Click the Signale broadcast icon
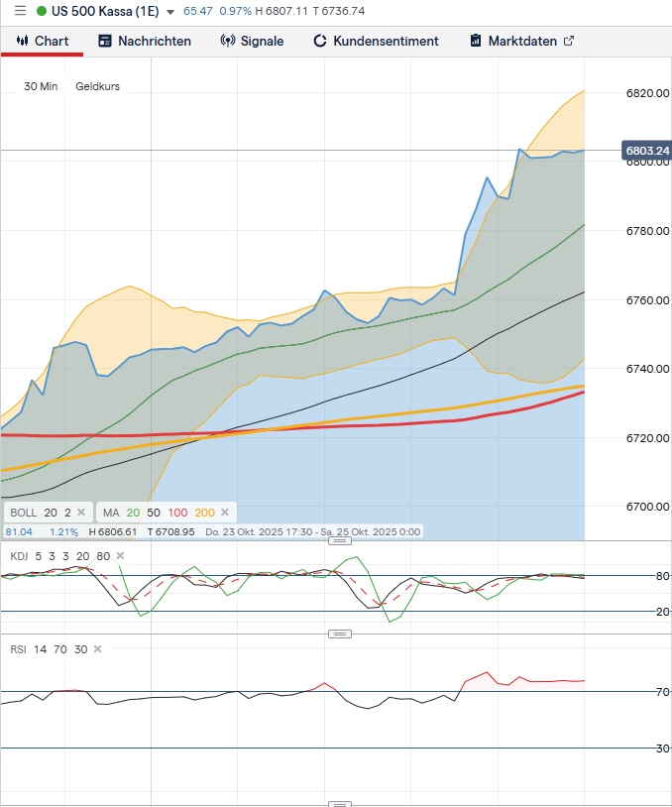The width and height of the screenshot is (672, 807). point(227,42)
